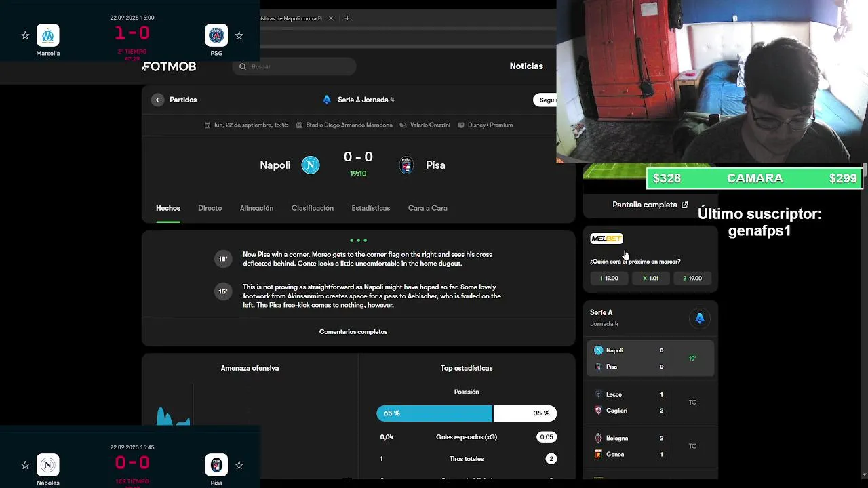The width and height of the screenshot is (868, 488).
Task: Switch to the Directo tab
Action: [x=210, y=208]
